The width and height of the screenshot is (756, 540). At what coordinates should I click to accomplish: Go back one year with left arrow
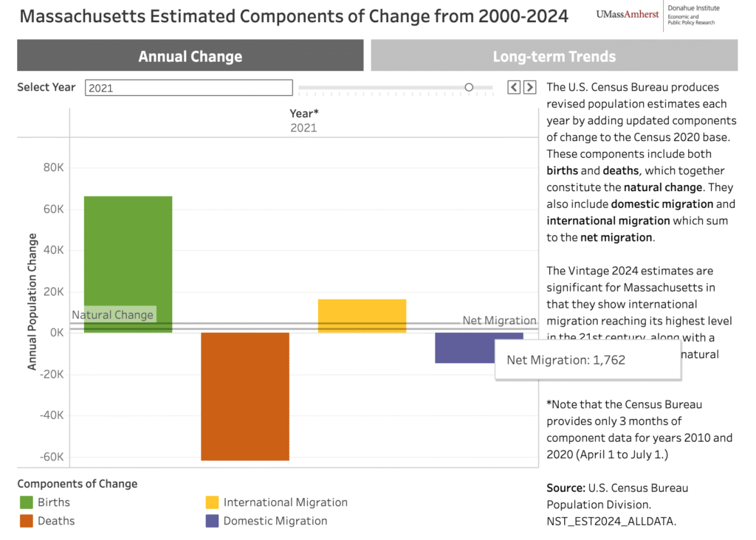(x=514, y=87)
